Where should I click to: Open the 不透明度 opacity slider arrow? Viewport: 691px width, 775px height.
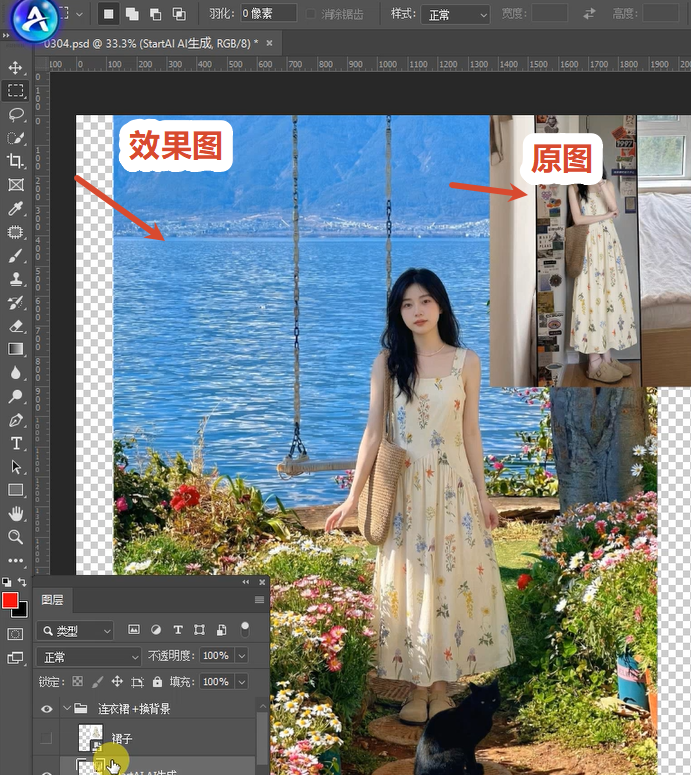coord(242,656)
